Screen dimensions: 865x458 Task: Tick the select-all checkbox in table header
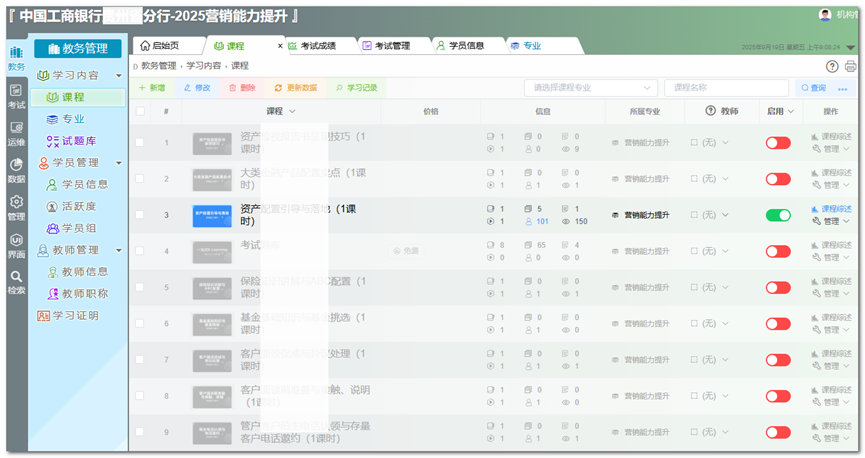click(x=140, y=111)
